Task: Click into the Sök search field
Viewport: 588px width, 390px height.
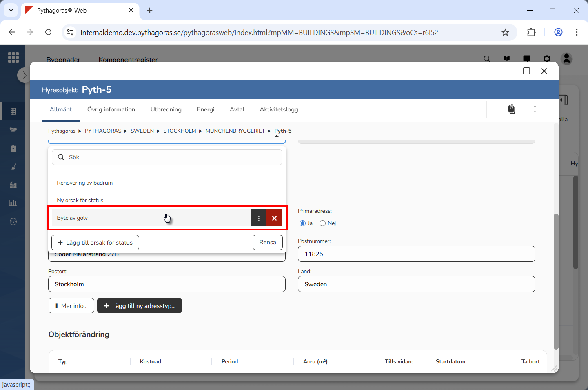Action: 171,157
